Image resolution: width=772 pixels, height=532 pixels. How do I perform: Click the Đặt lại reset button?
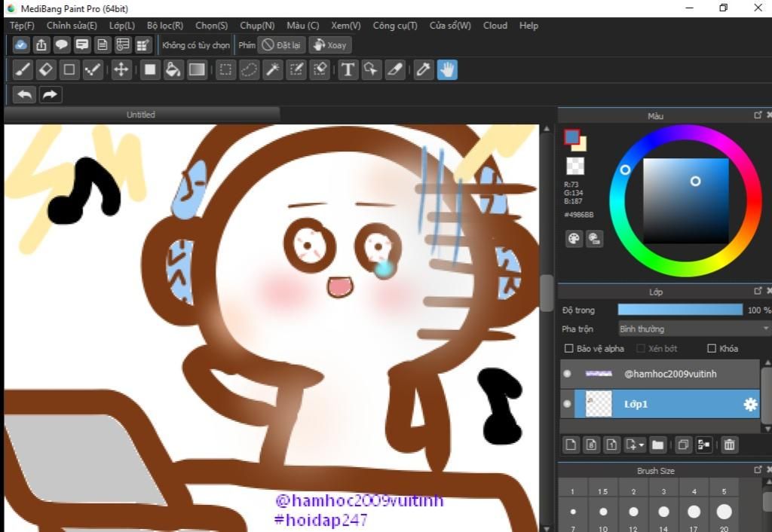tap(282, 45)
